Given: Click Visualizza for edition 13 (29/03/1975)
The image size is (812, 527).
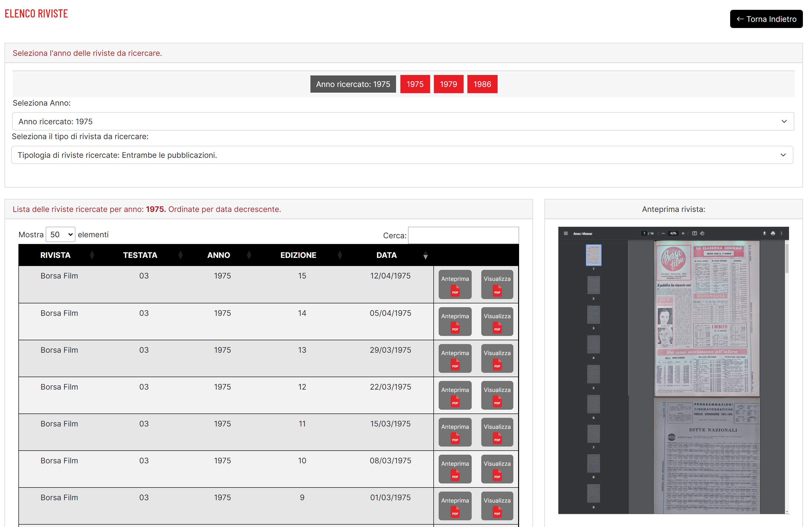Looking at the screenshot, I should (x=497, y=358).
